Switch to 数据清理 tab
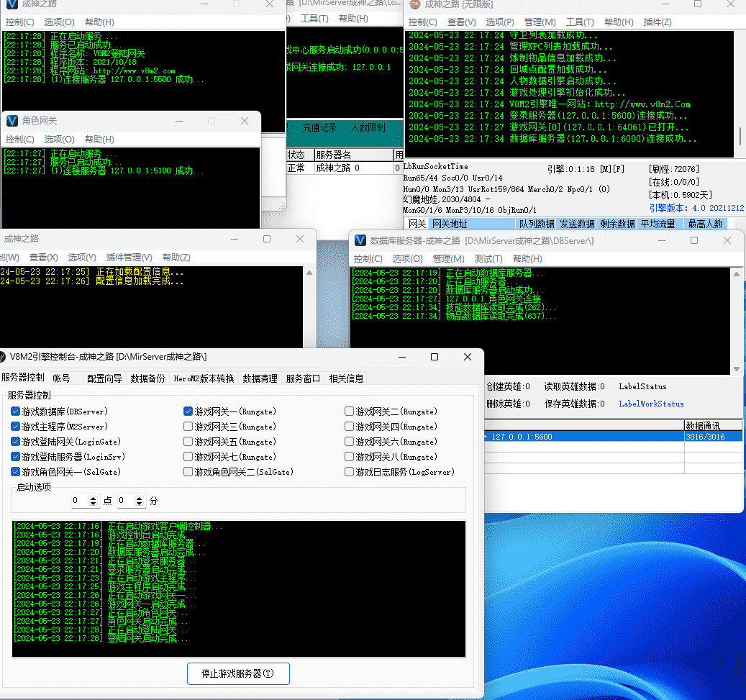This screenshot has height=700, width=746. (260, 379)
